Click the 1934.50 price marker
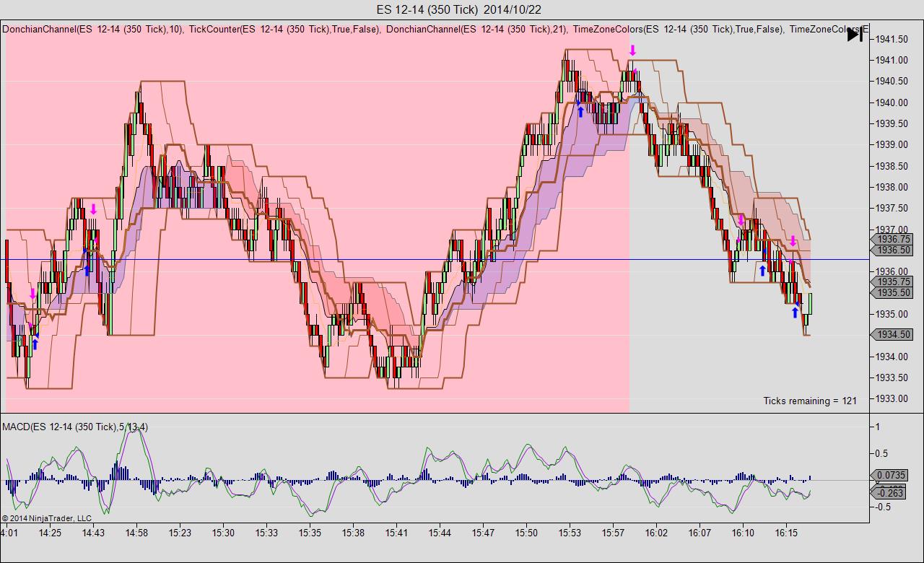The width and height of the screenshot is (924, 563). (x=894, y=335)
